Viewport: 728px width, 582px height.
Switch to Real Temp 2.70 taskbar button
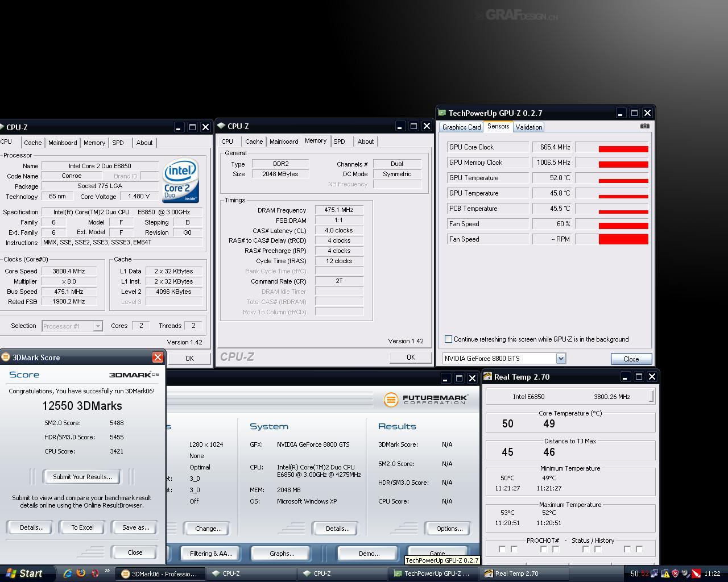523,573
